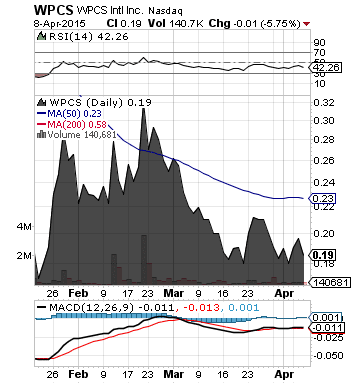The height and width of the screenshot is (384, 360).
Task: Click the 42.26 RSI value tag
Action: [325, 68]
